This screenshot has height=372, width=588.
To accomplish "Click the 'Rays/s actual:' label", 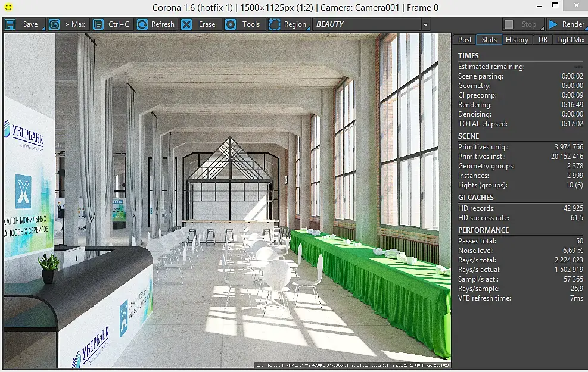I will point(479,270).
